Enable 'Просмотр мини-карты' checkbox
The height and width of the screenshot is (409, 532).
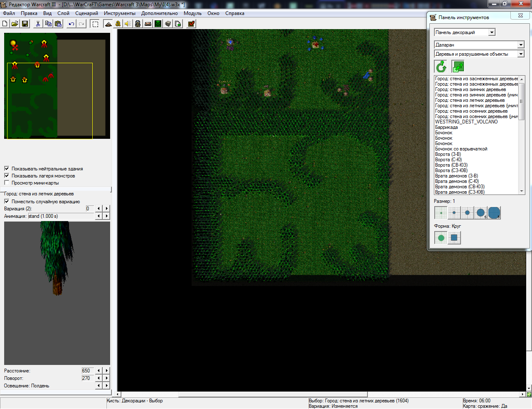pos(7,183)
